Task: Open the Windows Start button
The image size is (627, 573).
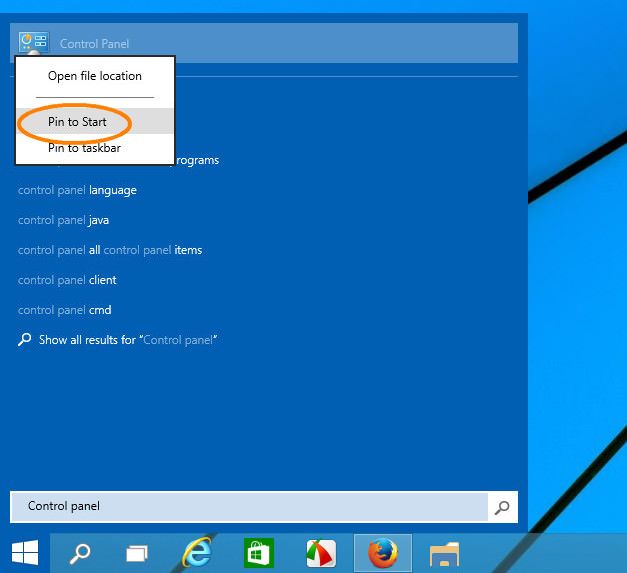Action: (25, 553)
